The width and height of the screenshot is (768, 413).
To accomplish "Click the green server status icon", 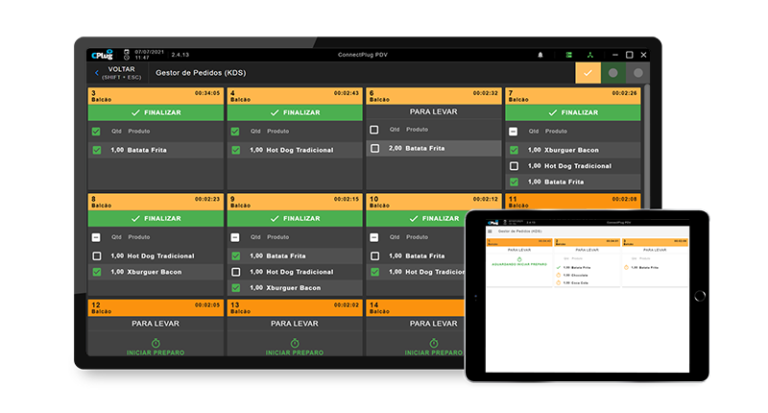I will pos(569,55).
